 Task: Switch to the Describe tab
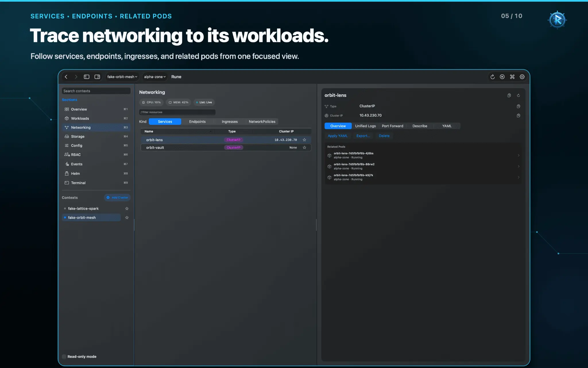coord(420,126)
